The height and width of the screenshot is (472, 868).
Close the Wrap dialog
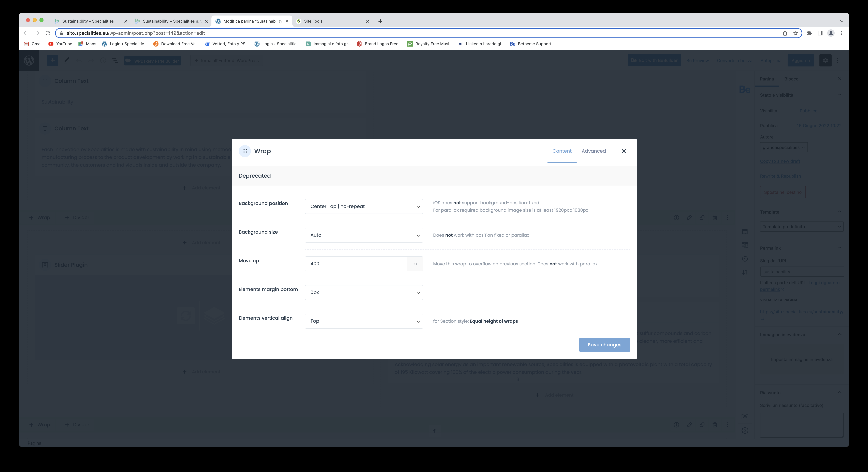(x=624, y=151)
